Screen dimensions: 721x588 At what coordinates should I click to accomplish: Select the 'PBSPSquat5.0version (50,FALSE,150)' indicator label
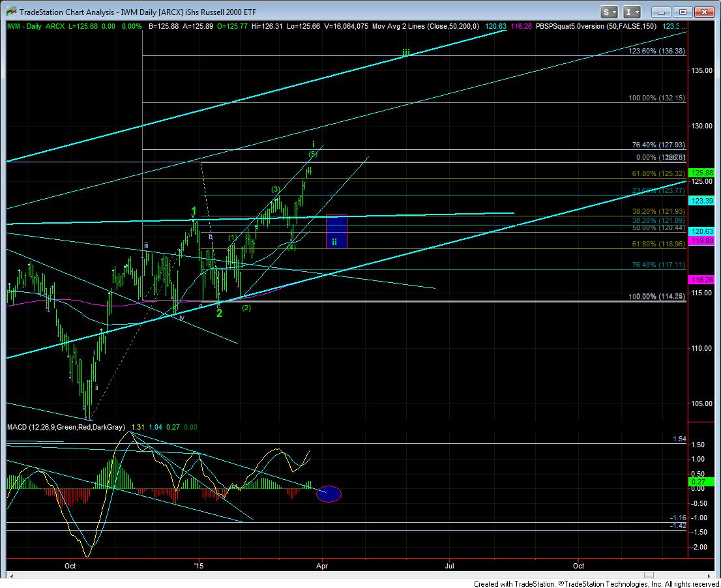(x=596, y=26)
